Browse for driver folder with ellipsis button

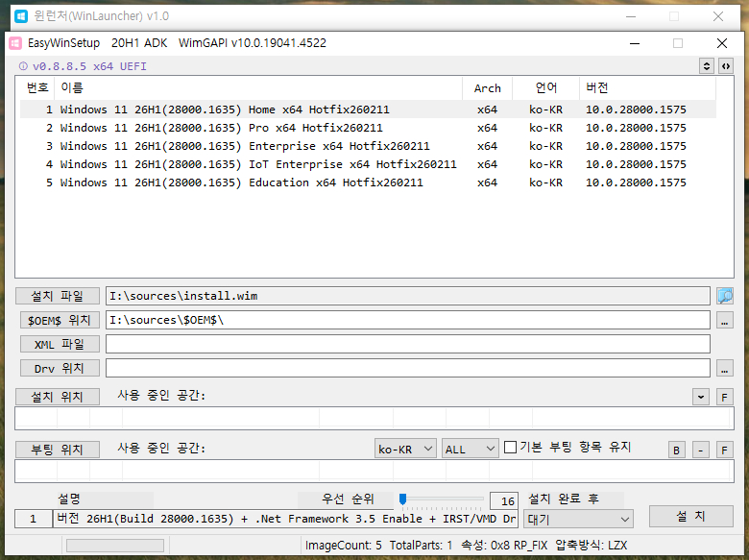725,369
